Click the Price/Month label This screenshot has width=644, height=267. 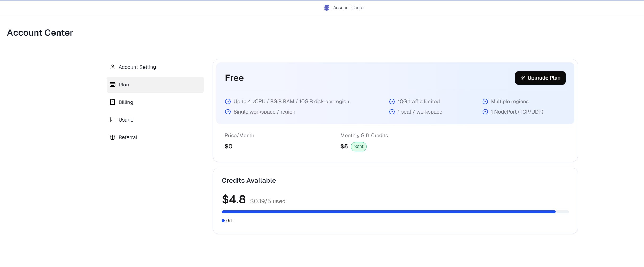pyautogui.click(x=239, y=136)
